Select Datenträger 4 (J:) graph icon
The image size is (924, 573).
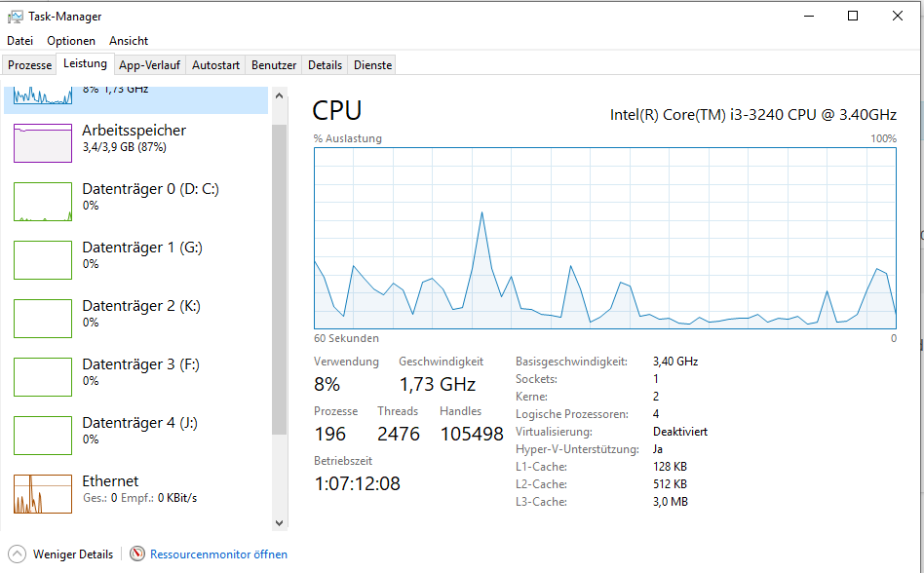coord(43,436)
